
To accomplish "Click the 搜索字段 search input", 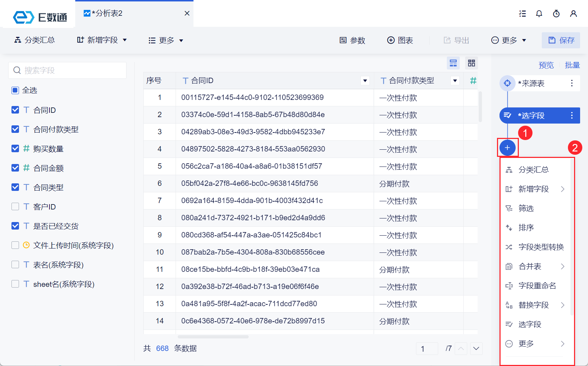I will point(67,70).
